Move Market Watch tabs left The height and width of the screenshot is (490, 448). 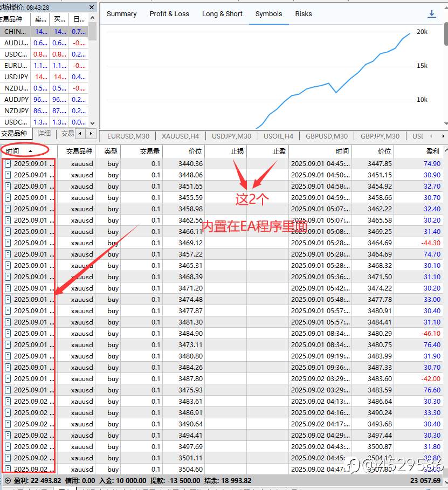point(80,134)
